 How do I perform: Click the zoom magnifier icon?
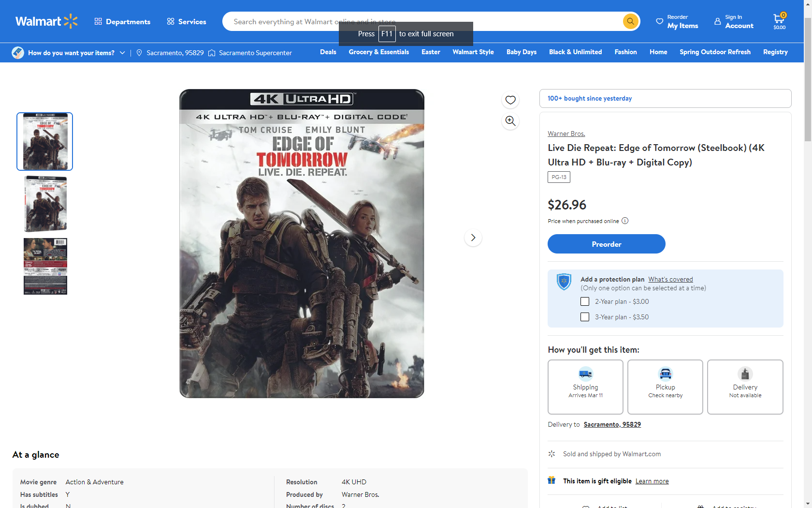pos(510,121)
